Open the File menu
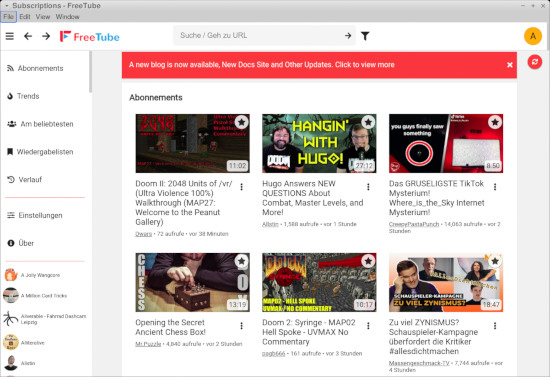The width and height of the screenshot is (550, 377). [x=8, y=17]
